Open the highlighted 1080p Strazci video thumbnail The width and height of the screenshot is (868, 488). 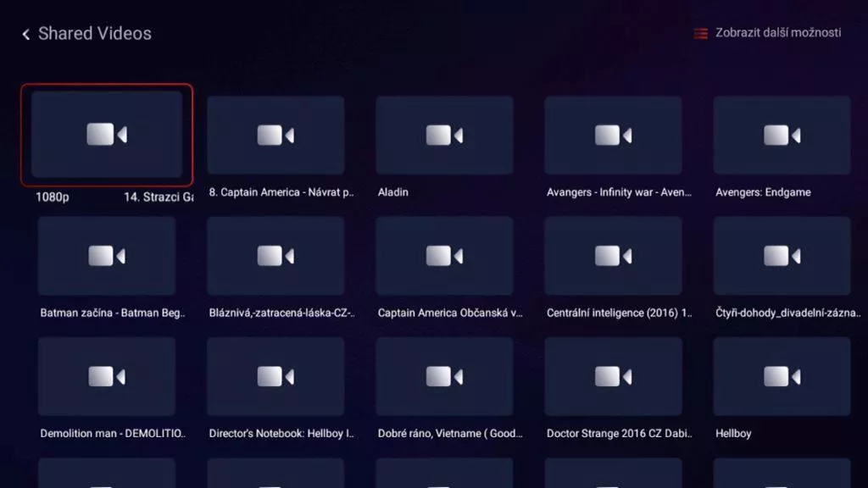[x=107, y=135]
